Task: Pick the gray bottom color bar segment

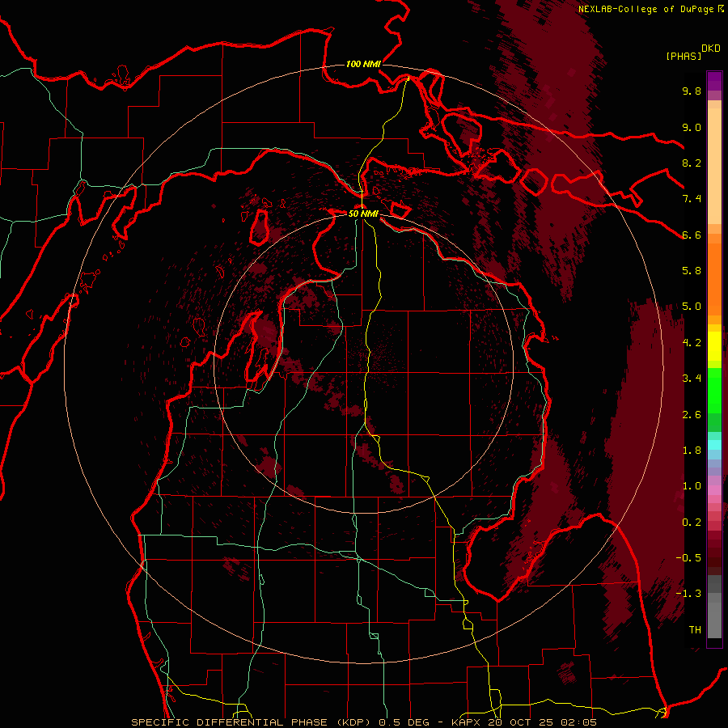Action: [714, 620]
